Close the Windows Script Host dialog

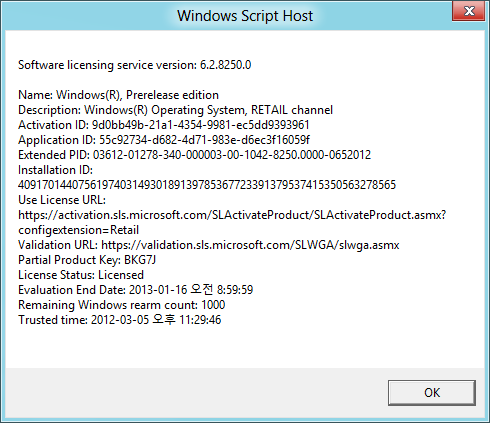(469, 11)
